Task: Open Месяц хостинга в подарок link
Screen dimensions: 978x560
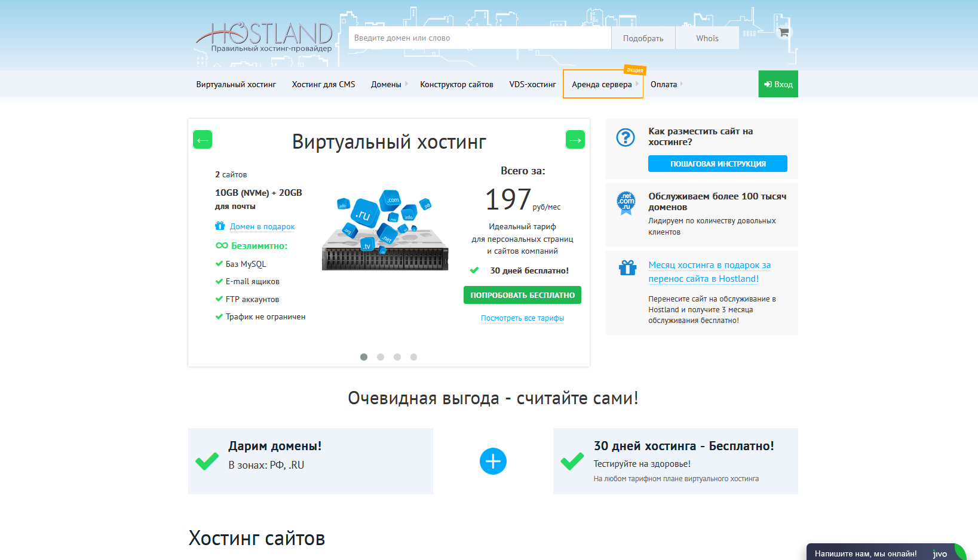Action: (x=709, y=272)
